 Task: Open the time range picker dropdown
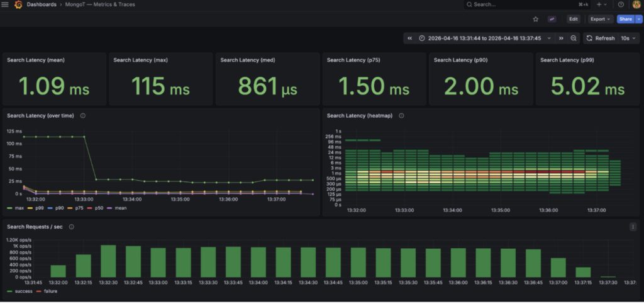pos(485,38)
